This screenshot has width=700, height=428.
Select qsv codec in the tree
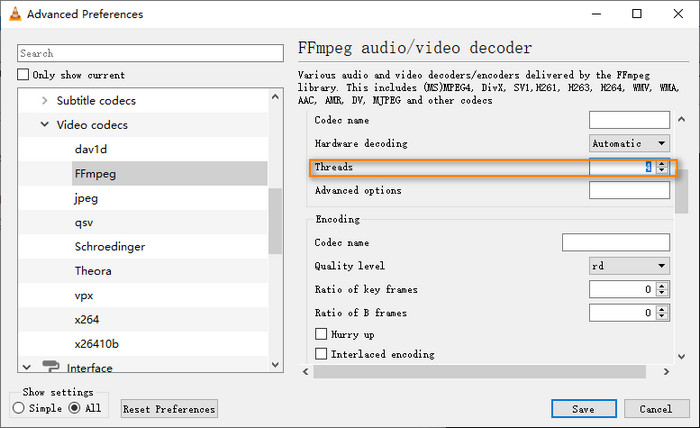click(84, 222)
